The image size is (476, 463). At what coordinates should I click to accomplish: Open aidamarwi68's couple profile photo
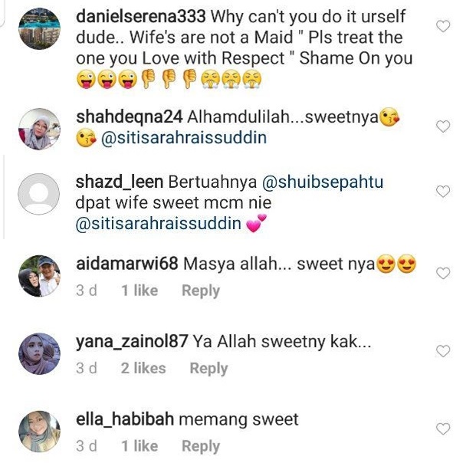click(x=39, y=276)
